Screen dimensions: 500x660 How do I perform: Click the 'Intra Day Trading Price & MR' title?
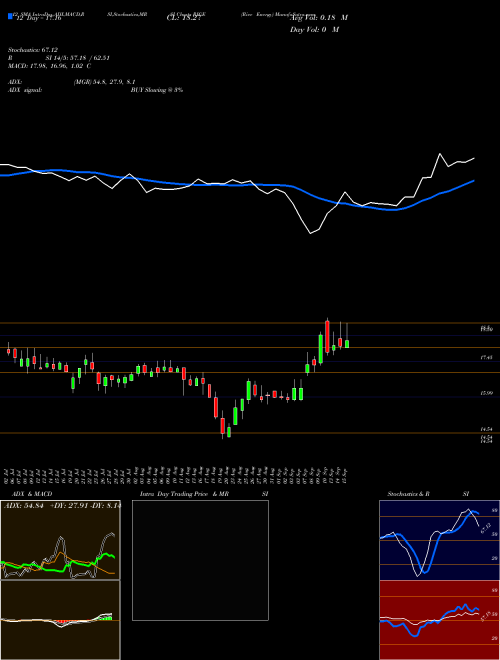[184, 494]
